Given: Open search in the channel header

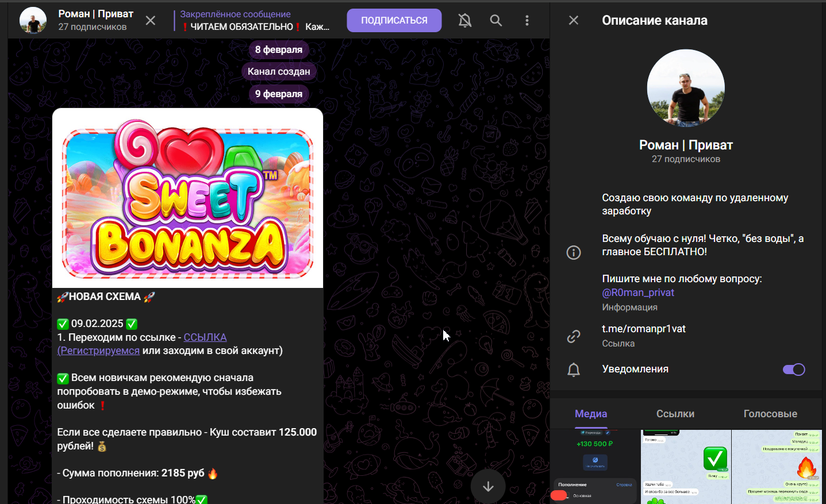Looking at the screenshot, I should [496, 21].
